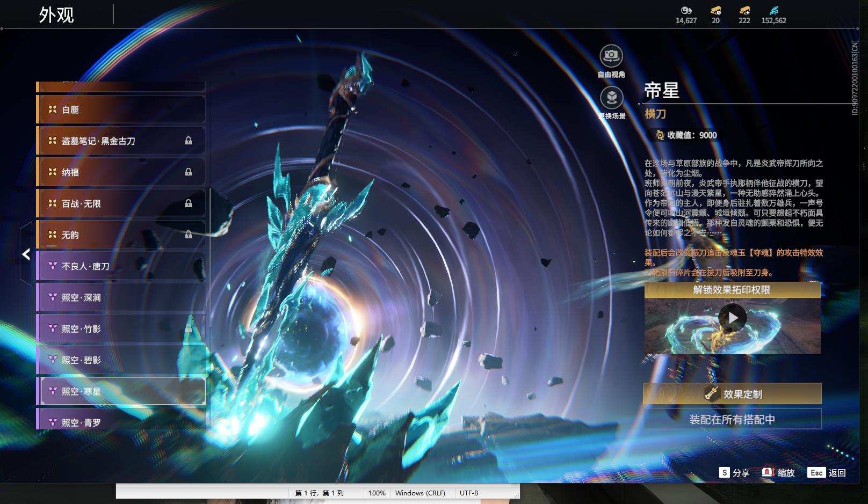868x504 pixels.
Task: Click the gold icon on 白鹿 row
Action: coord(53,109)
